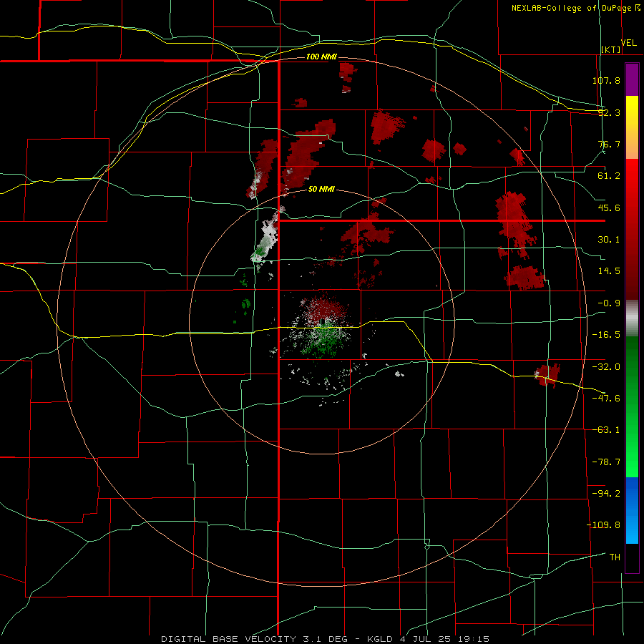Click the TH label below the scale

tap(615, 557)
